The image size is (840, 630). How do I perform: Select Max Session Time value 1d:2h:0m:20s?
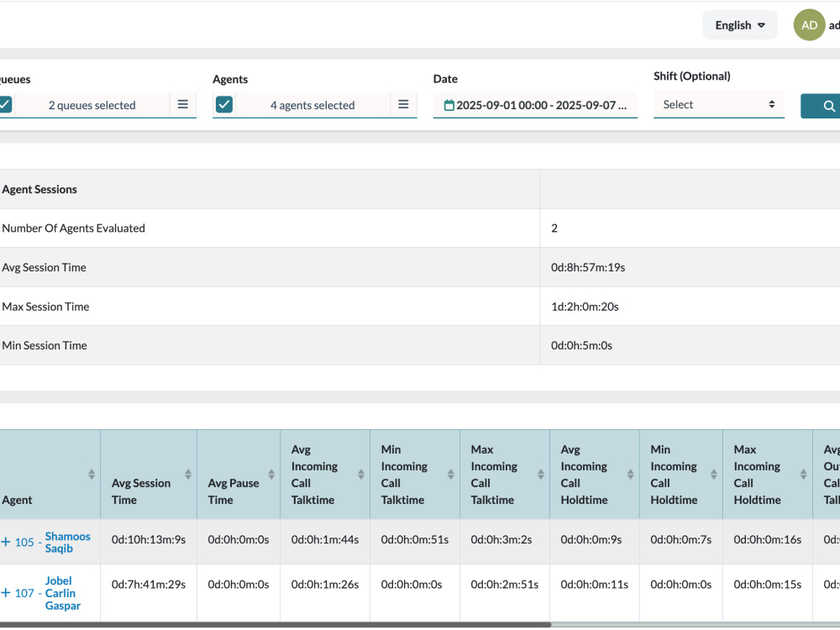coord(585,307)
